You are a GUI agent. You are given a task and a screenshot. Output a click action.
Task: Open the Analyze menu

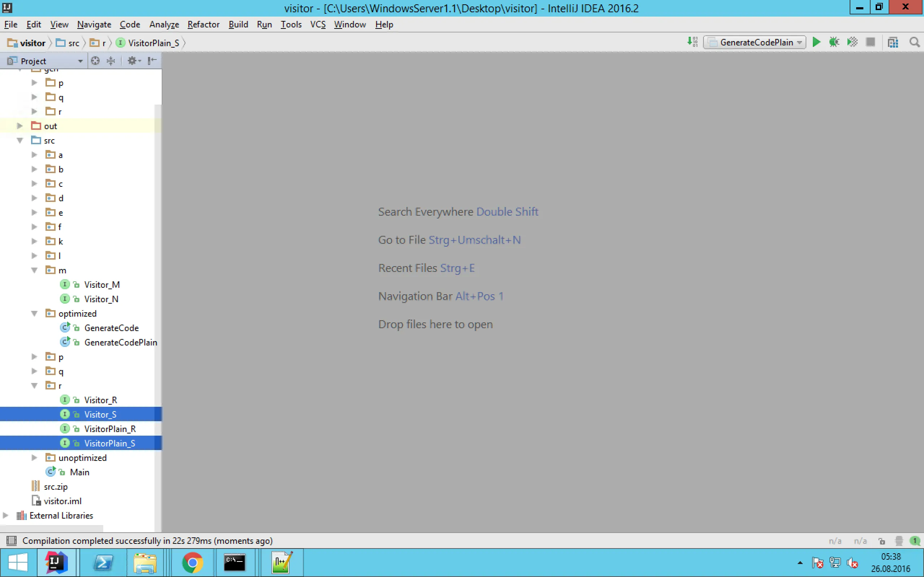[164, 25]
